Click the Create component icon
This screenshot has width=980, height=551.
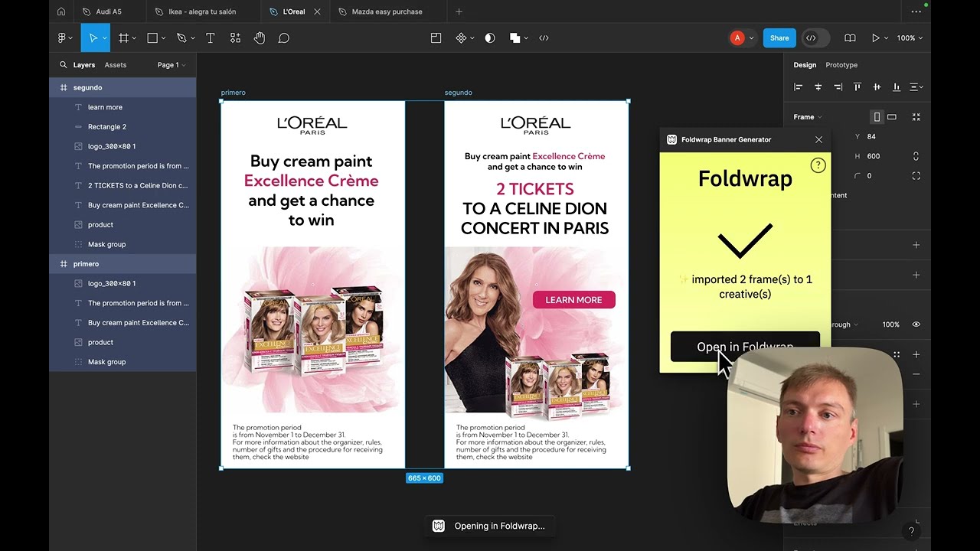(x=461, y=37)
